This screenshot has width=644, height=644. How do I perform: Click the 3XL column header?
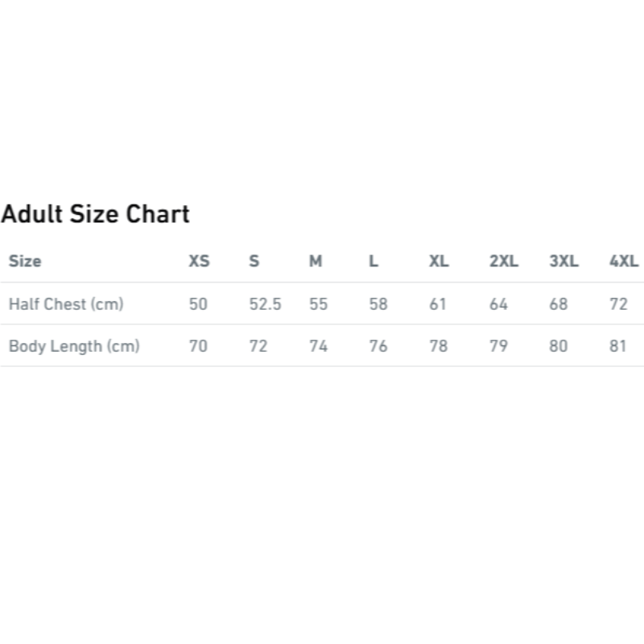click(x=563, y=262)
